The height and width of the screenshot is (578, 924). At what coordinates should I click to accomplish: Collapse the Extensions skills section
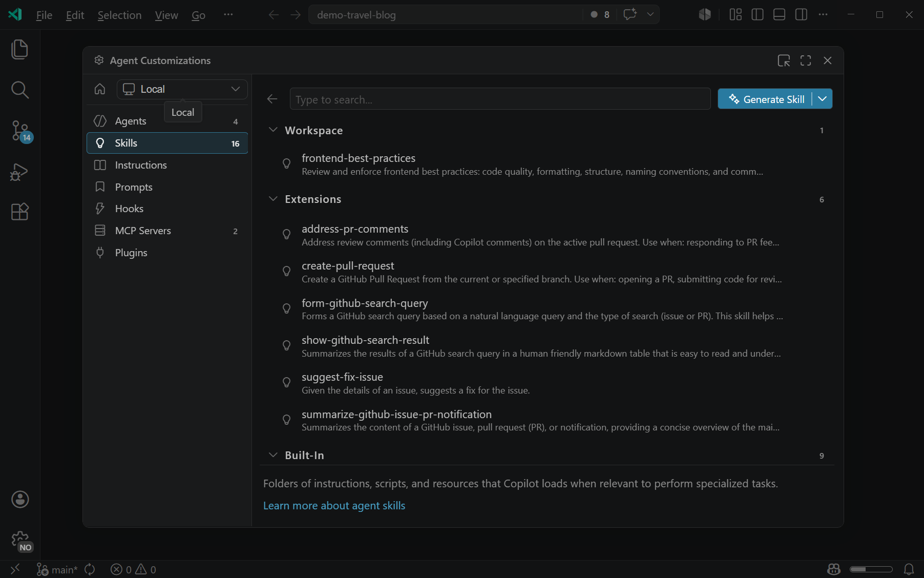[x=273, y=199]
